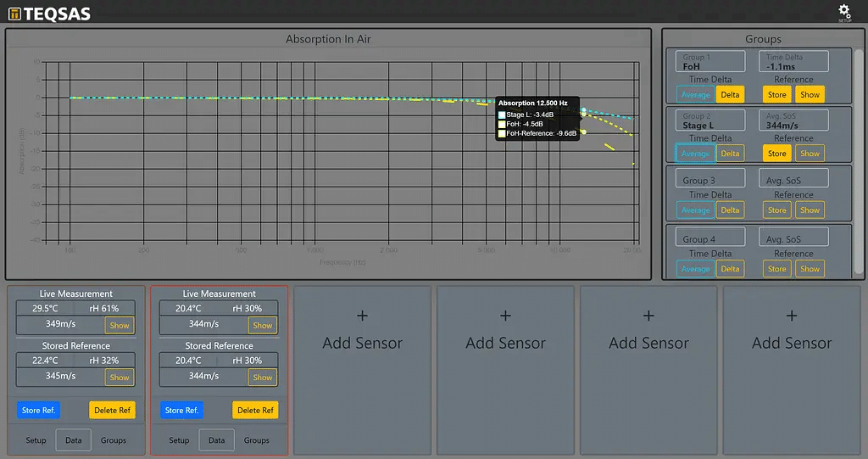Viewport: 868px width, 459px height.
Task: Click plus icon in last Add Sensor tile
Action: [x=792, y=316]
